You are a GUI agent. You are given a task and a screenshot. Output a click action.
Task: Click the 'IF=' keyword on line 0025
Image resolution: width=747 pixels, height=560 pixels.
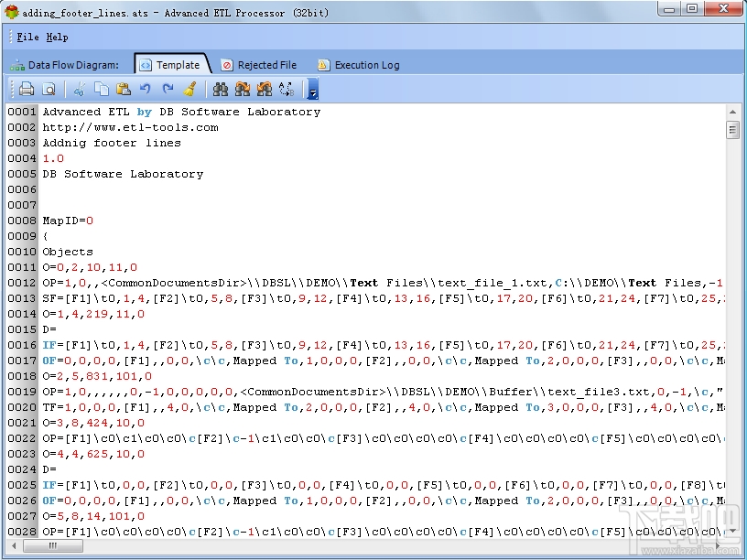pos(53,485)
